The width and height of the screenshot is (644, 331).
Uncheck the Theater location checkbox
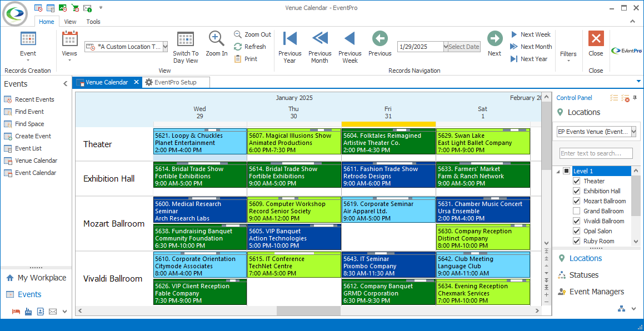click(x=576, y=181)
